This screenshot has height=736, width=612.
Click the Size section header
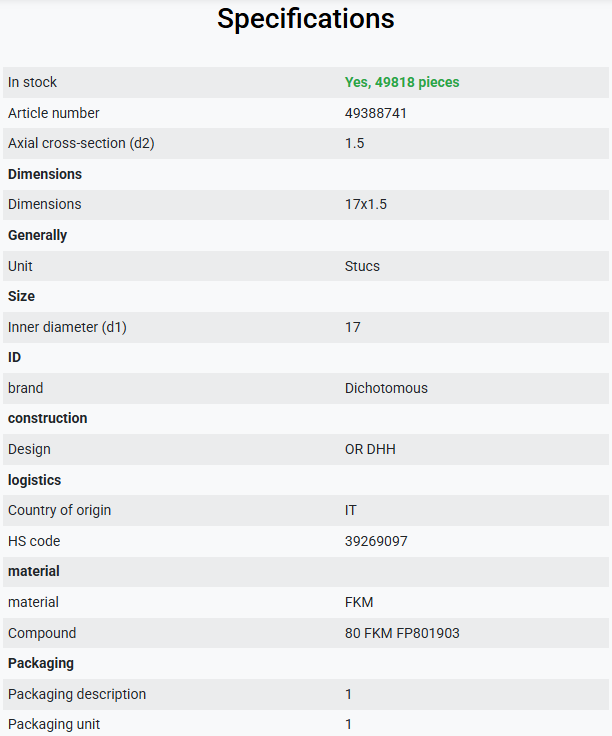21,296
